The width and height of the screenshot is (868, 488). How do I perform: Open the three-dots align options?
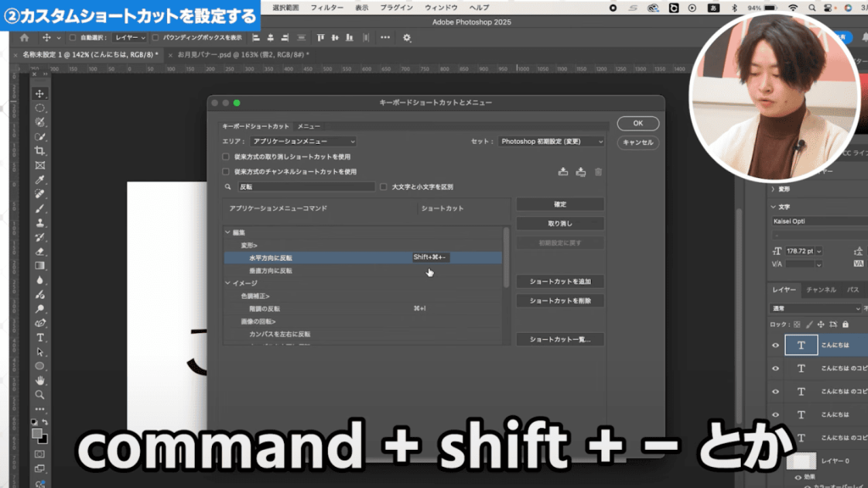386,37
